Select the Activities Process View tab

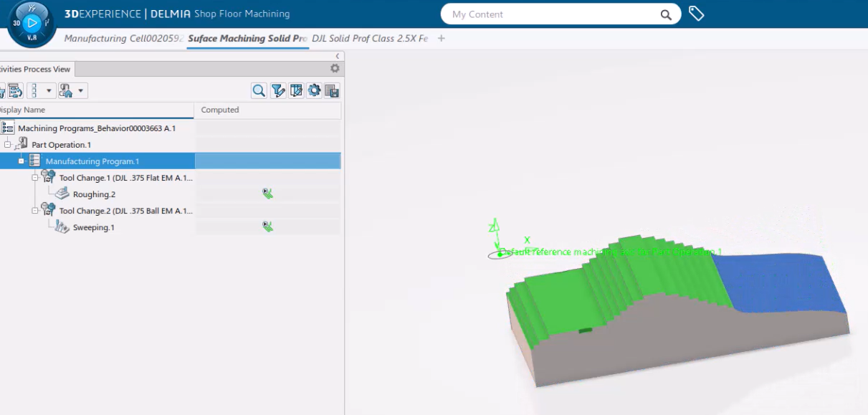click(36, 69)
